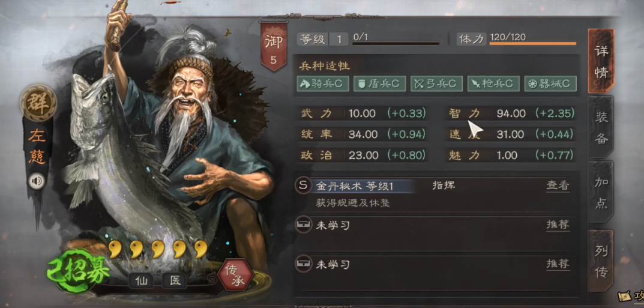Open the 加点 attribute points tab

tap(601, 192)
